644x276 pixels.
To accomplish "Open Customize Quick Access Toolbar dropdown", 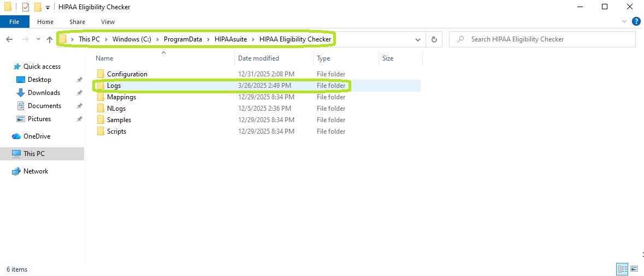I will [48, 8].
